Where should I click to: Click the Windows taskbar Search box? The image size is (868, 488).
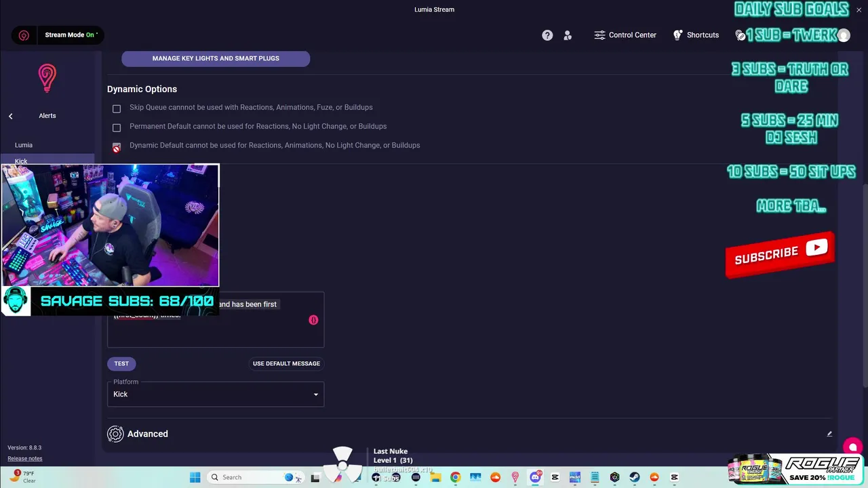(254, 477)
